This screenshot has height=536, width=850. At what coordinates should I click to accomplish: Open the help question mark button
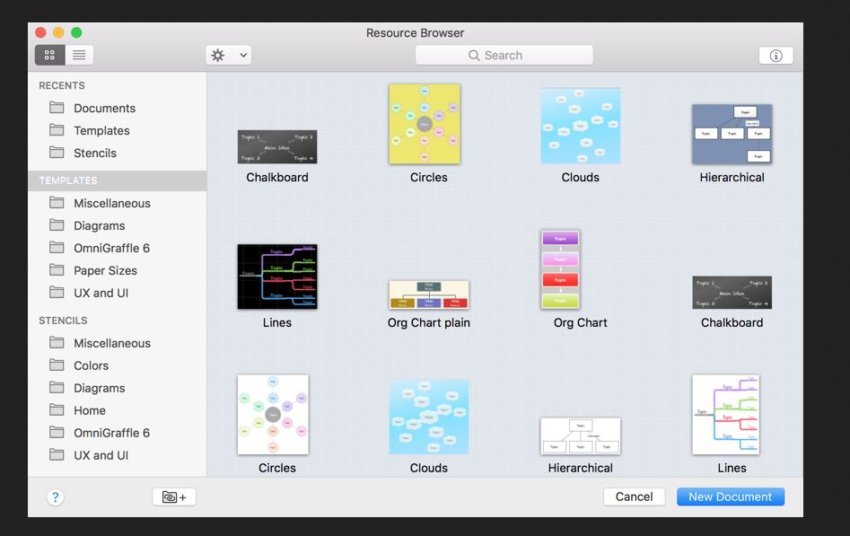pyautogui.click(x=55, y=497)
